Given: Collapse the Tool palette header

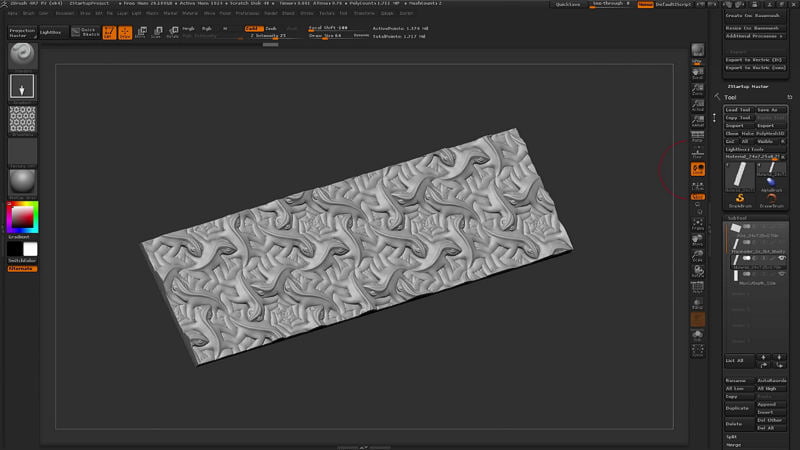Looking at the screenshot, I should tap(731, 97).
